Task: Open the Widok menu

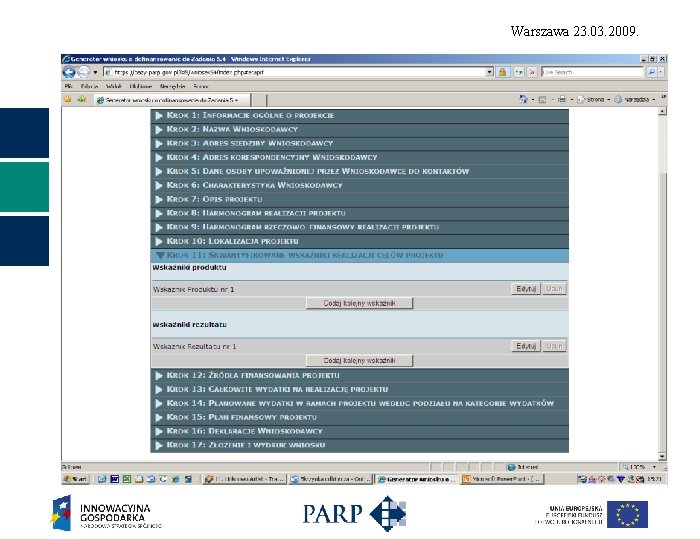Action: (x=113, y=86)
